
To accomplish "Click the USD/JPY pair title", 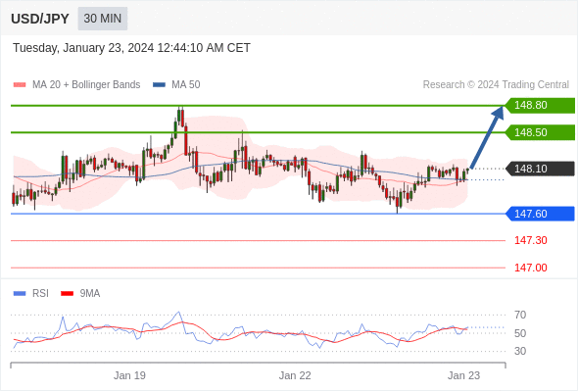I will tap(40, 19).
